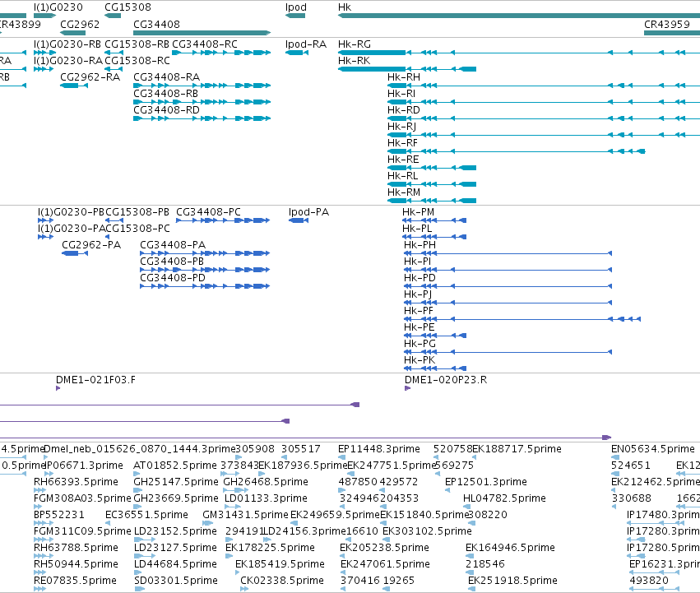
Task: Open transcript Hk-RD
Action: point(404,110)
